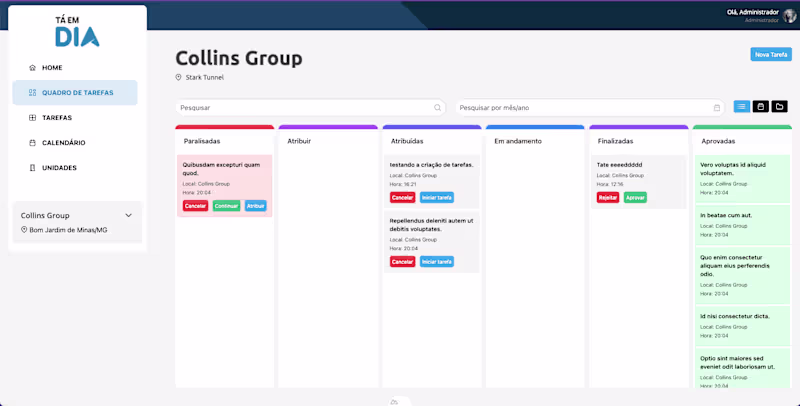Open the Administrador avatar picture
Screen dimensions: 800x406
(789, 16)
